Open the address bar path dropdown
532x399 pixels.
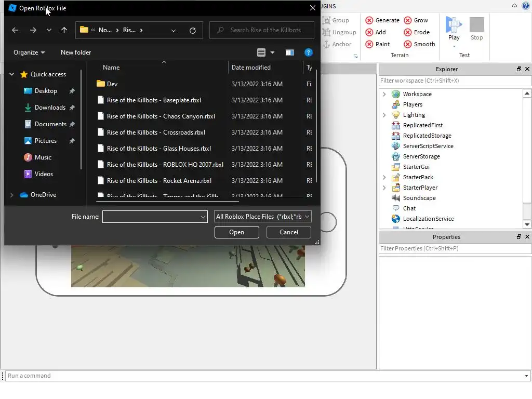(174, 31)
